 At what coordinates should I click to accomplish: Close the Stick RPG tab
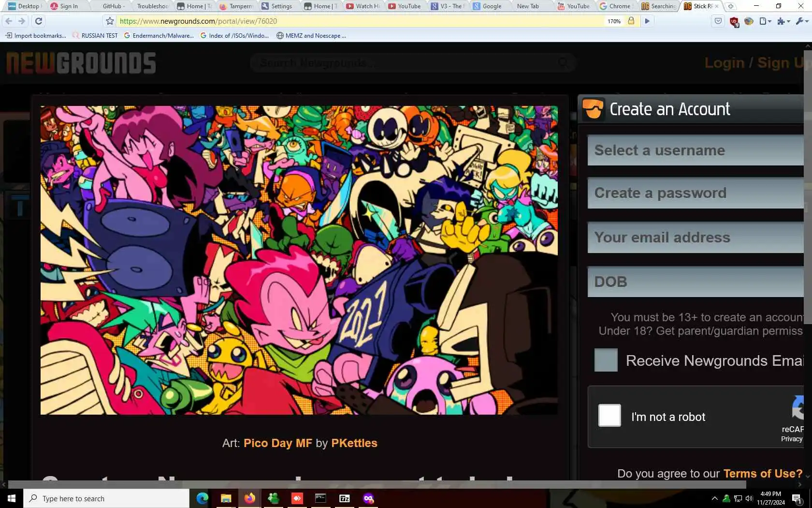716,6
